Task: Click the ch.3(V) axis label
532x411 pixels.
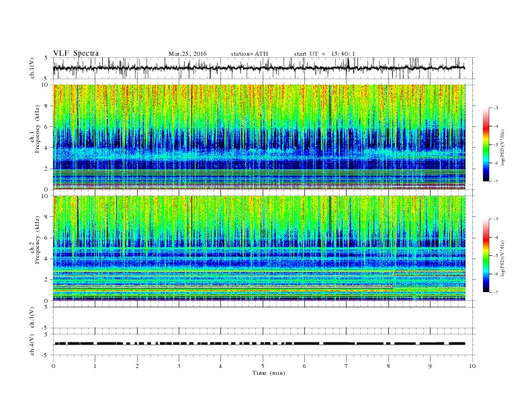Action: [32, 318]
